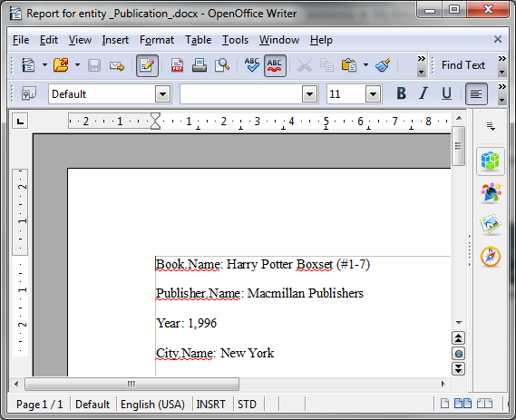The height and width of the screenshot is (420, 516).
Task: Jump to next page double-arrow button
Action: coord(458,369)
